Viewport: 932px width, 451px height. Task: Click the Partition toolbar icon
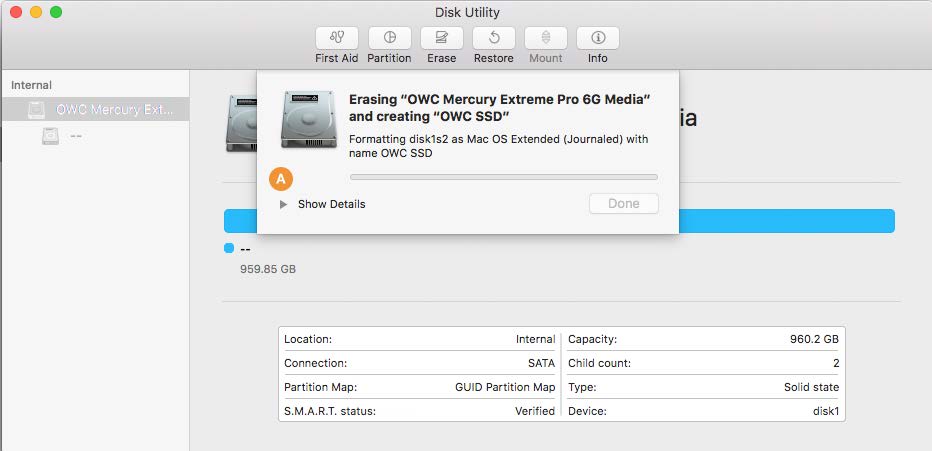(389, 38)
